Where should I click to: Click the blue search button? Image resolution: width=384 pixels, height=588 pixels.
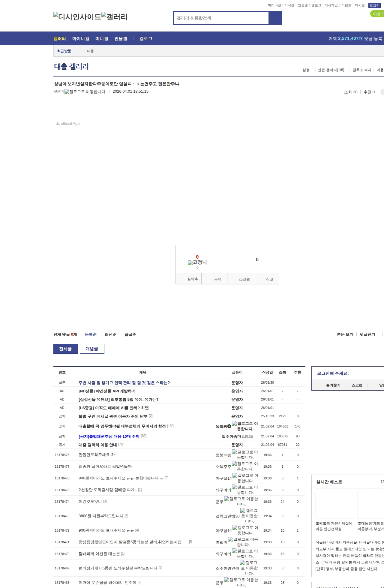(275, 18)
